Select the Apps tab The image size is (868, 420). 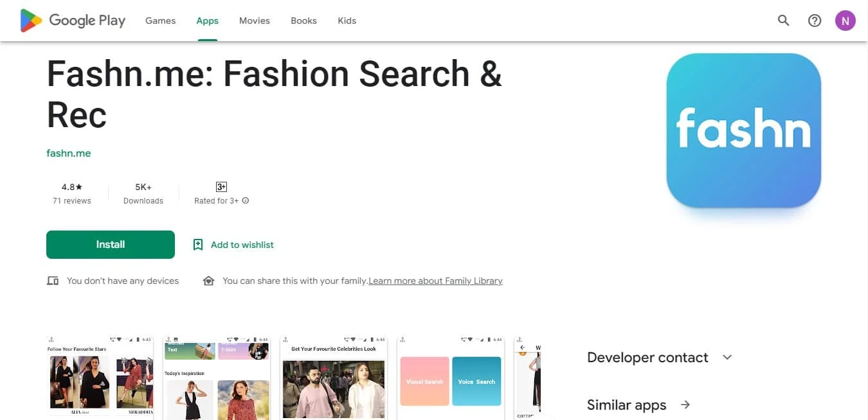pyautogui.click(x=207, y=21)
